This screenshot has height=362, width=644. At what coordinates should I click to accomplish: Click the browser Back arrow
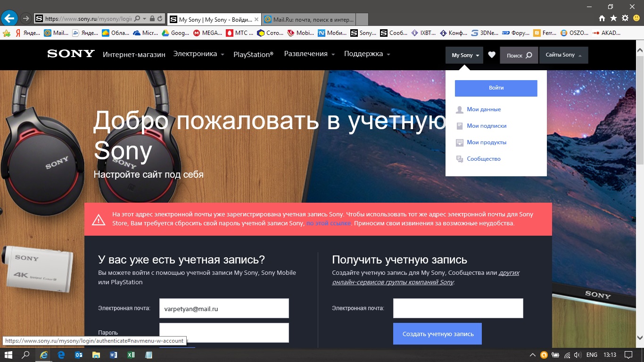(x=9, y=18)
